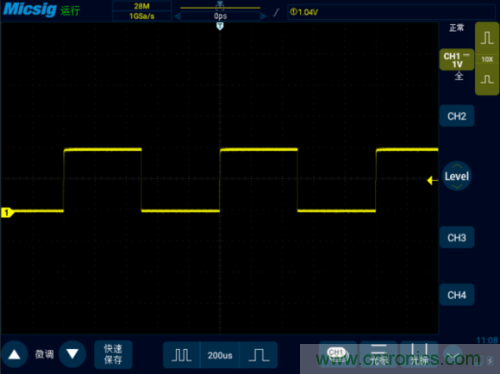This screenshot has width=500, height=374.
Task: Increase vertical scale with top pulse icon
Action: 487,38
